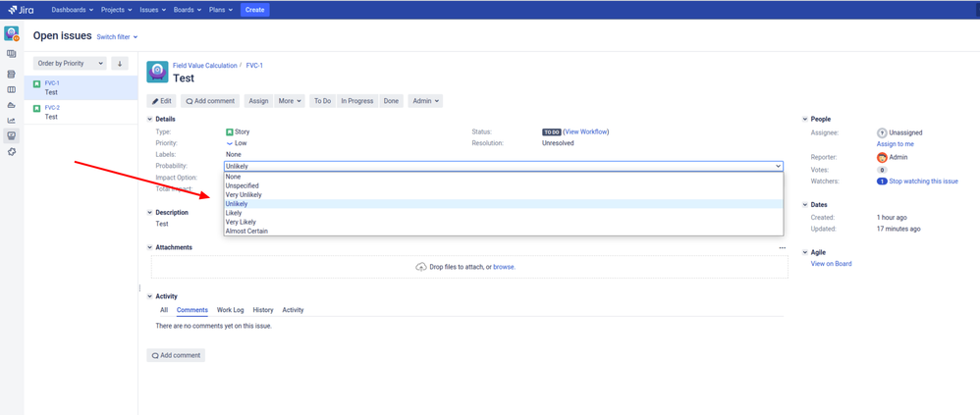Viewport: 980px width, 415px height.
Task: Open the Add-ons puzzle icon in the sidebar
Action: (x=11, y=152)
